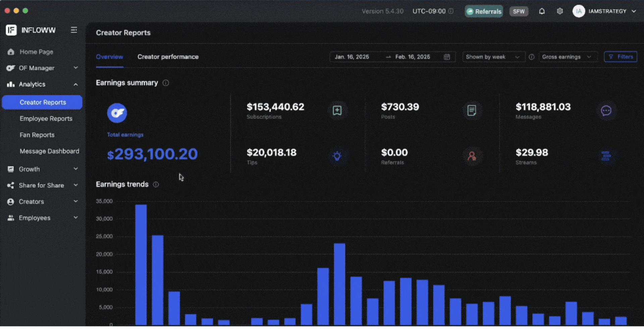Click the Jan. 16, 2025 start date field
This screenshot has height=329, width=644.
pyautogui.click(x=352, y=57)
